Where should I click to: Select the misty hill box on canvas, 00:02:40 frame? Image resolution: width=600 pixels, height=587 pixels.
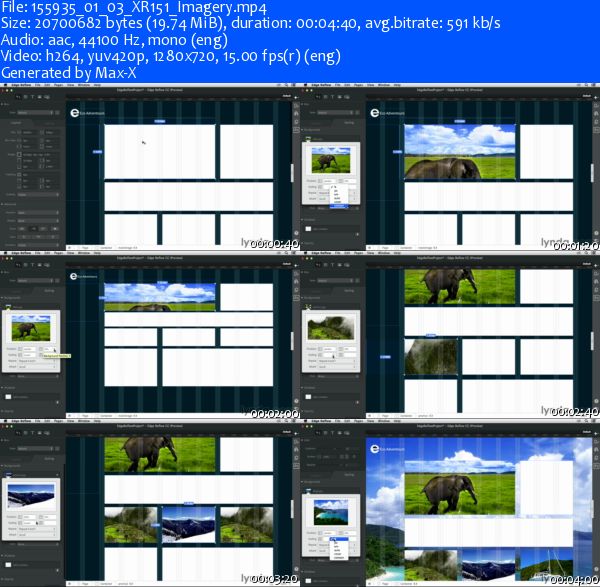[x=430, y=357]
